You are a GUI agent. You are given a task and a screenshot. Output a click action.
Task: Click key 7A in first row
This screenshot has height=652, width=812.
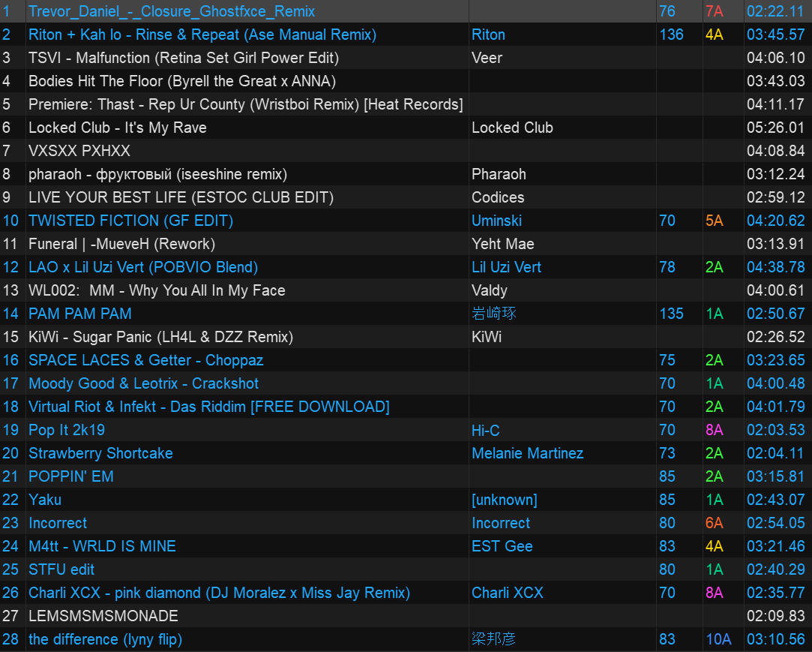pos(714,11)
